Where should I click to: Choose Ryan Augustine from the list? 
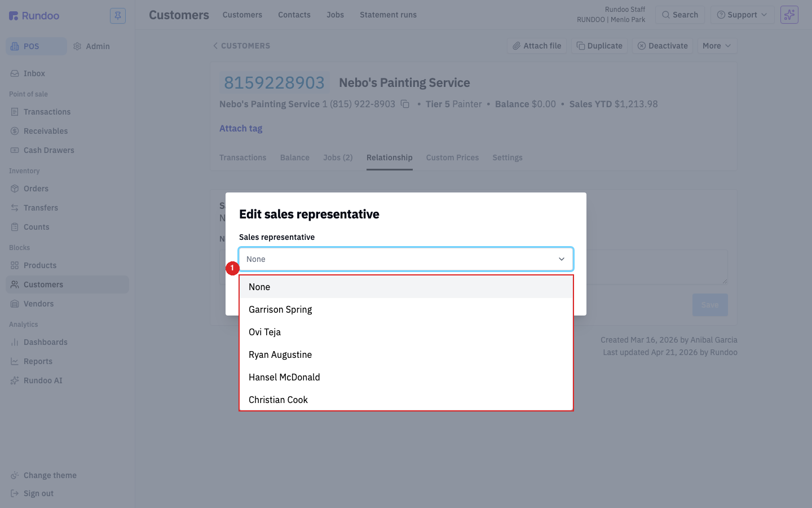click(406, 354)
